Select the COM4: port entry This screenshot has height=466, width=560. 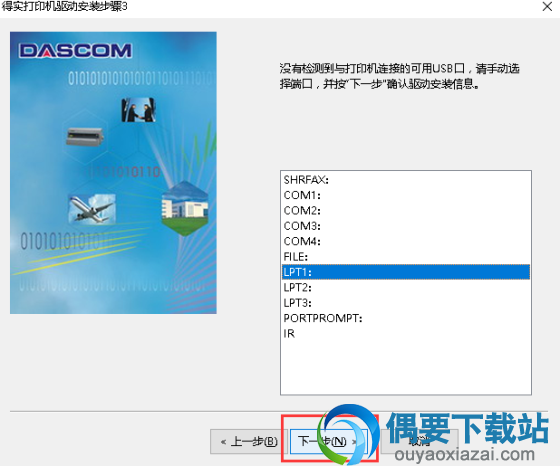pos(406,241)
